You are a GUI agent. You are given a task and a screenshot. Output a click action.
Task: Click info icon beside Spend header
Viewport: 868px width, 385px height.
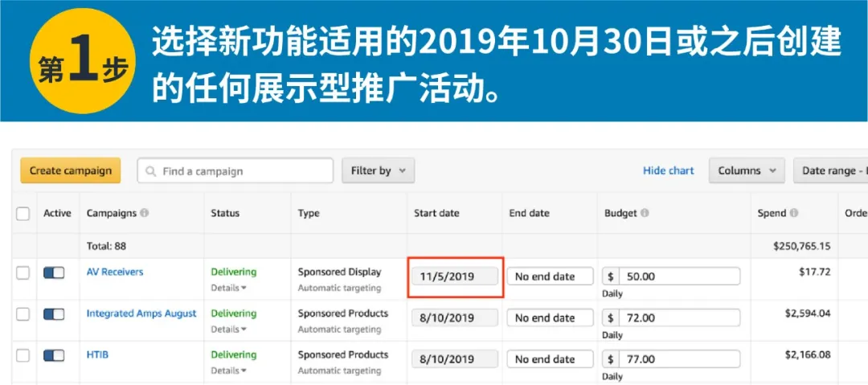pyautogui.click(x=794, y=213)
